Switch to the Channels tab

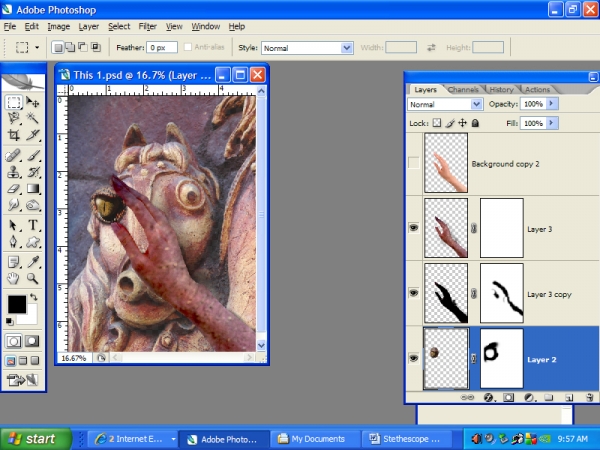pyautogui.click(x=463, y=90)
